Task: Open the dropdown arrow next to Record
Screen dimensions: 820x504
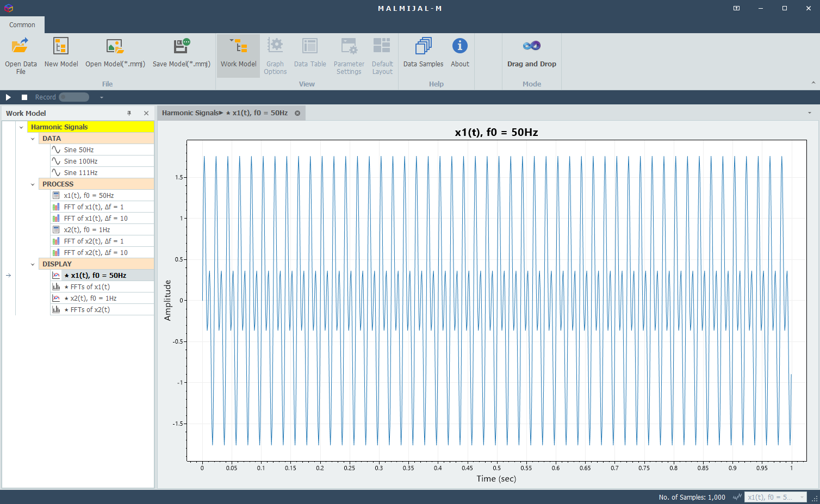Action: click(101, 97)
